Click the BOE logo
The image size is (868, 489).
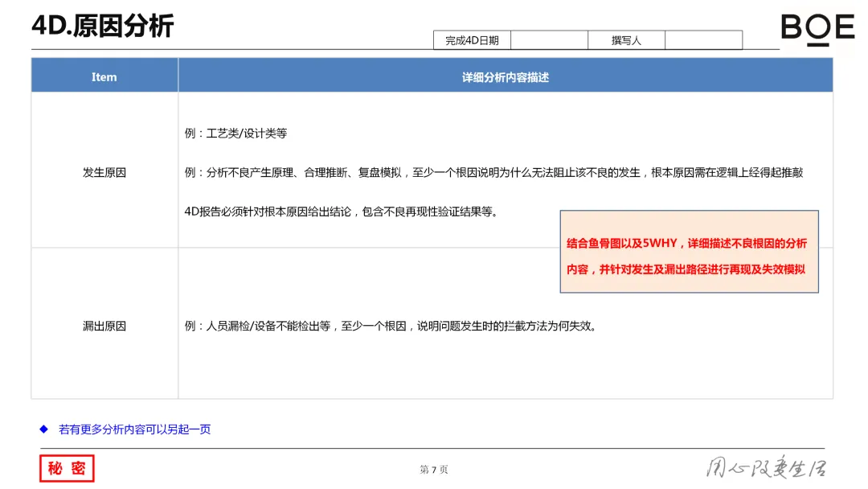817,29
